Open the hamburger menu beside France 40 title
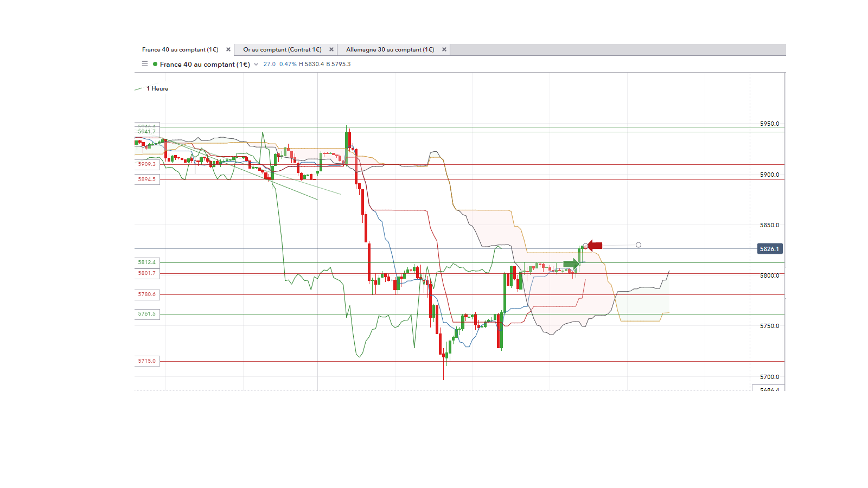 pyautogui.click(x=145, y=64)
